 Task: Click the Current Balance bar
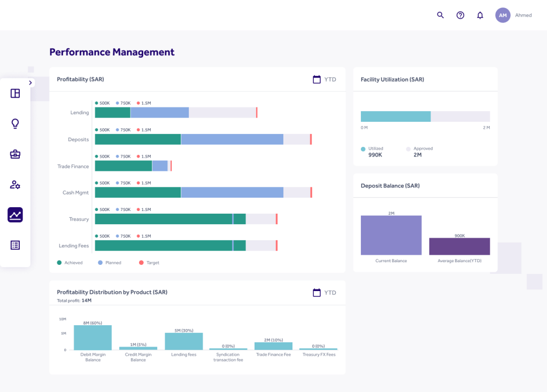click(x=391, y=235)
